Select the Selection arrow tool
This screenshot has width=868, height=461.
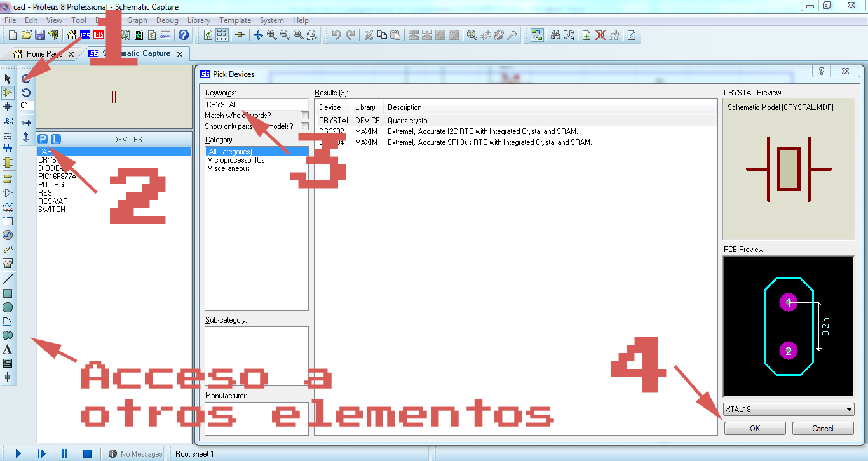pyautogui.click(x=8, y=79)
